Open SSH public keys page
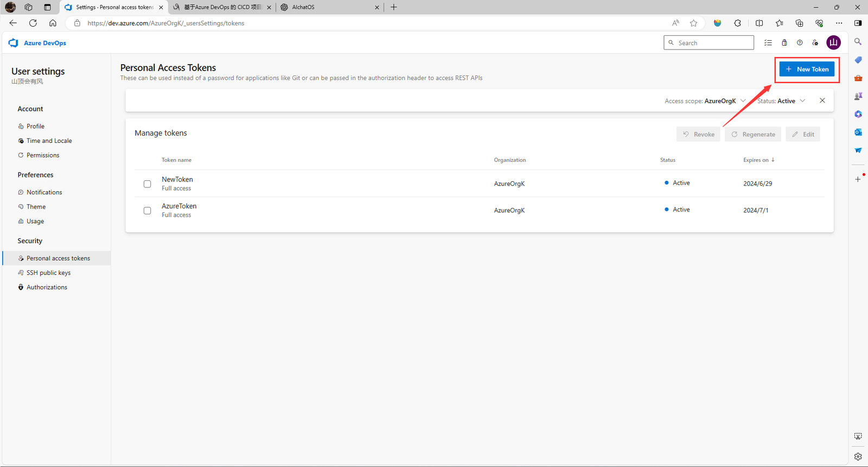Screen dimensions: 868x467 [x=48, y=273]
